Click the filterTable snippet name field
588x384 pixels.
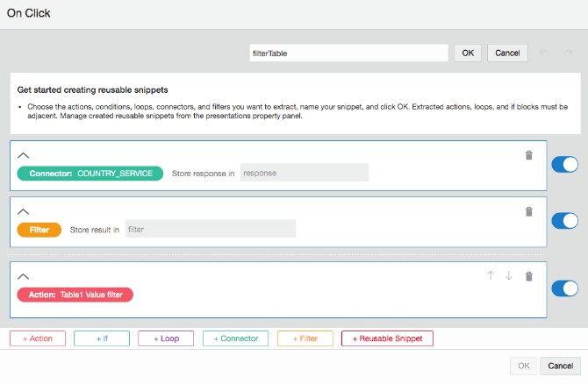(348, 53)
